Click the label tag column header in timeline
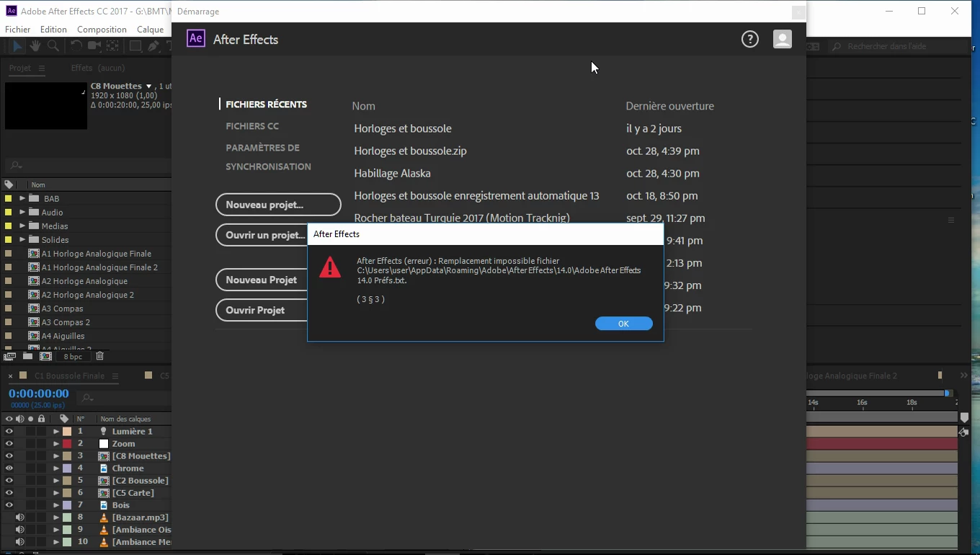The width and height of the screenshot is (980, 555). coord(64,419)
